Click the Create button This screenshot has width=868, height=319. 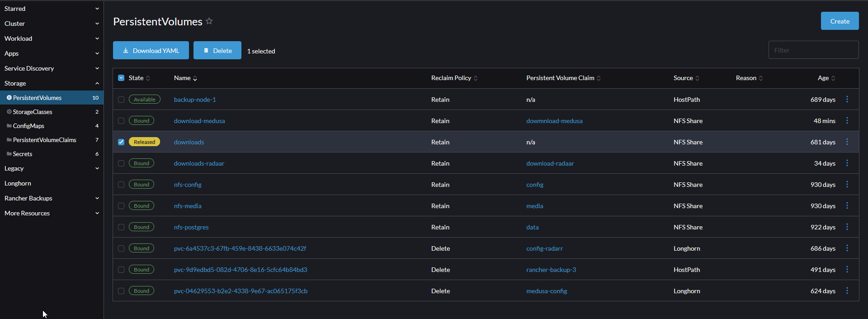click(x=840, y=21)
